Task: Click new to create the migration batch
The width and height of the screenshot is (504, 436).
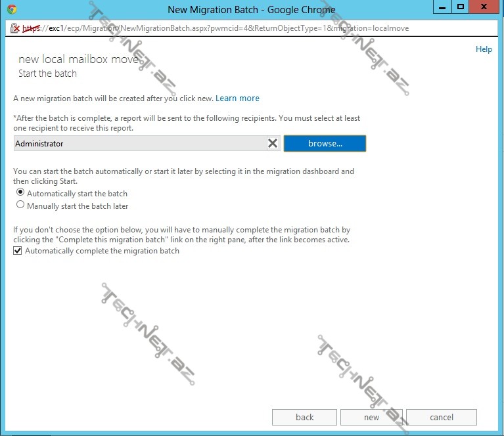Action: pos(371,417)
